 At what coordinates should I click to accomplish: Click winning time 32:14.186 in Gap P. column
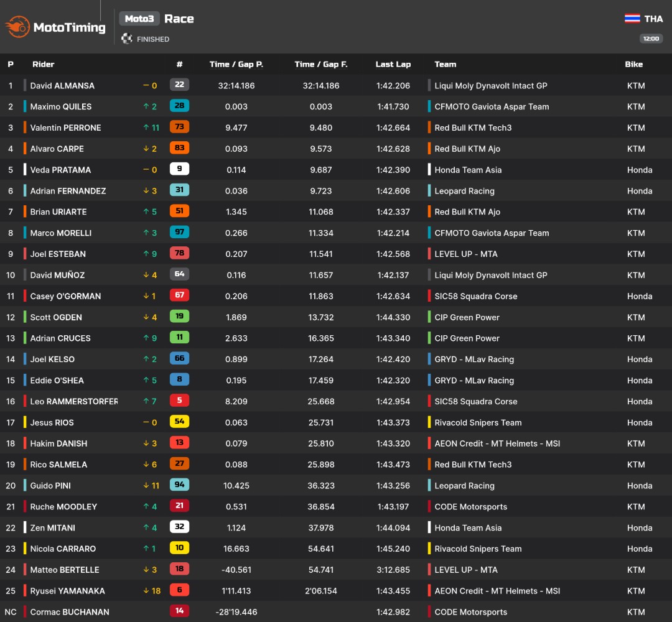click(236, 86)
